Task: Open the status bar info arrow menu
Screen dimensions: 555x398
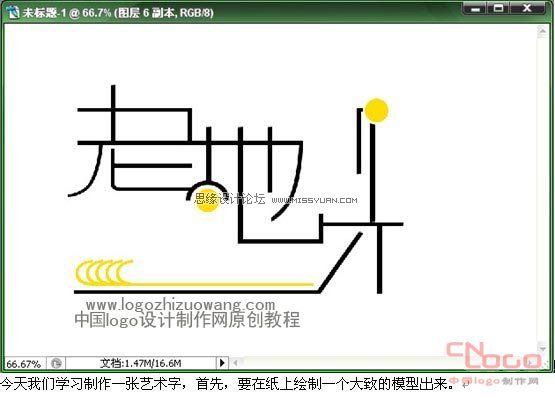Action: (x=222, y=363)
